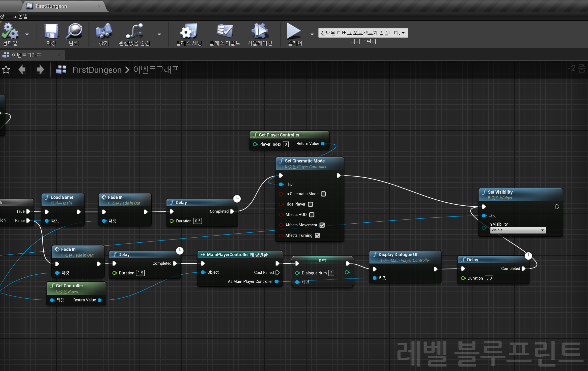Screen dimensions: 588x371
Task: Open the 도움말 menu
Action: 20,16
